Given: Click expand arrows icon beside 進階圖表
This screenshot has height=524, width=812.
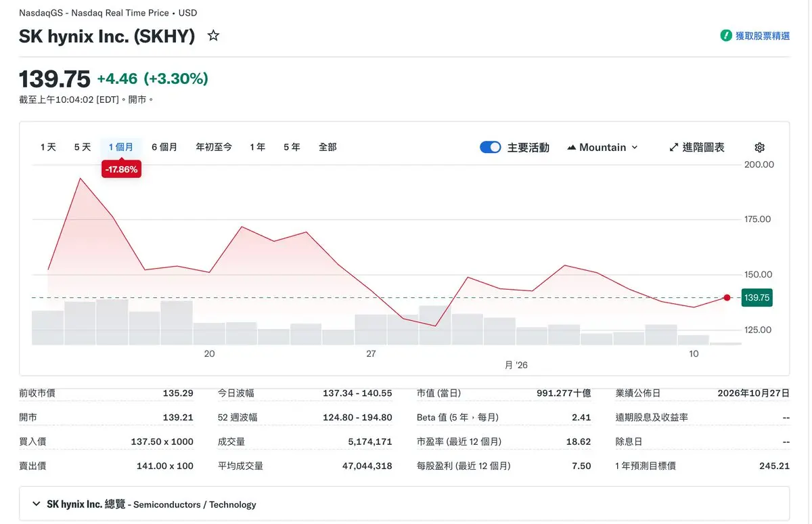Looking at the screenshot, I should 674,148.
